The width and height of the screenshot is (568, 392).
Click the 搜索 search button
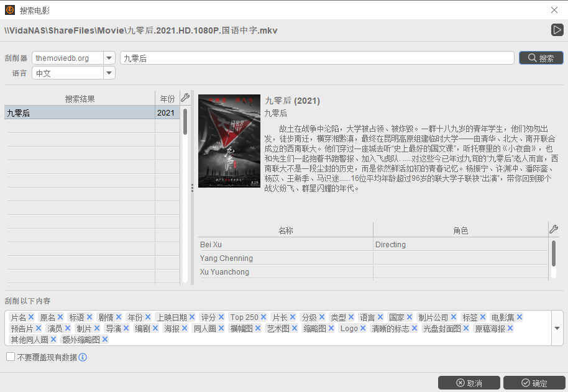tap(539, 57)
